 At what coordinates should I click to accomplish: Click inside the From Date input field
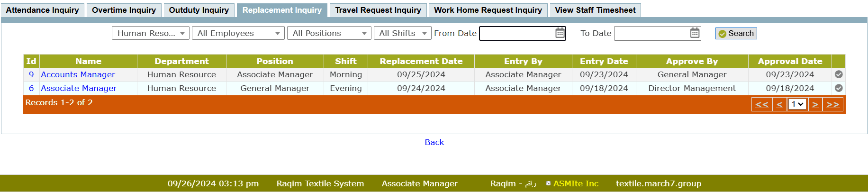(516, 33)
